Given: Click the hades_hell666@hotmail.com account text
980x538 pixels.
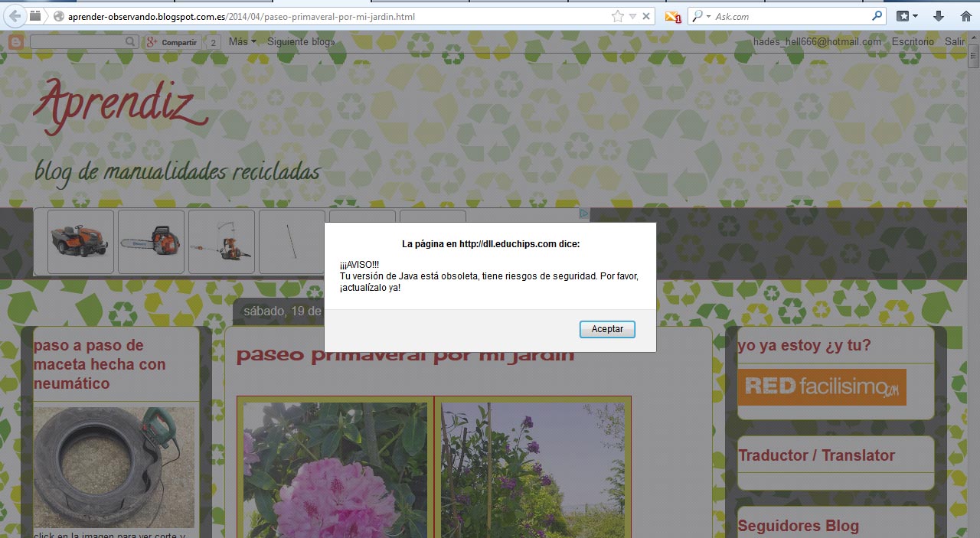Looking at the screenshot, I should click(817, 42).
